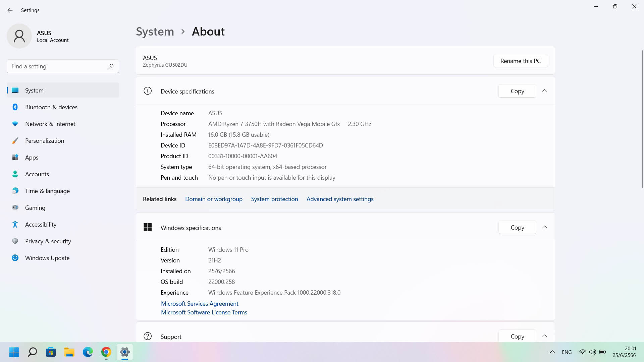This screenshot has width=644, height=362.
Task: Click the Personalization brush icon
Action: click(15, 140)
